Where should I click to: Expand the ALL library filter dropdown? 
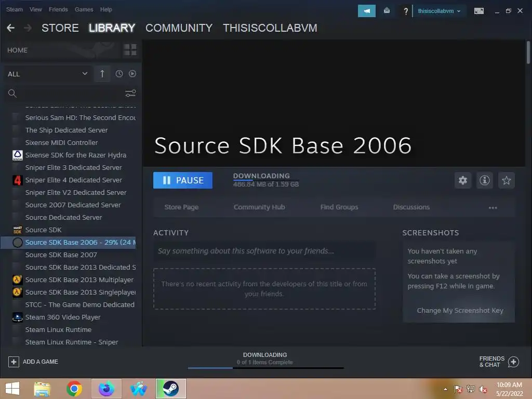point(47,74)
